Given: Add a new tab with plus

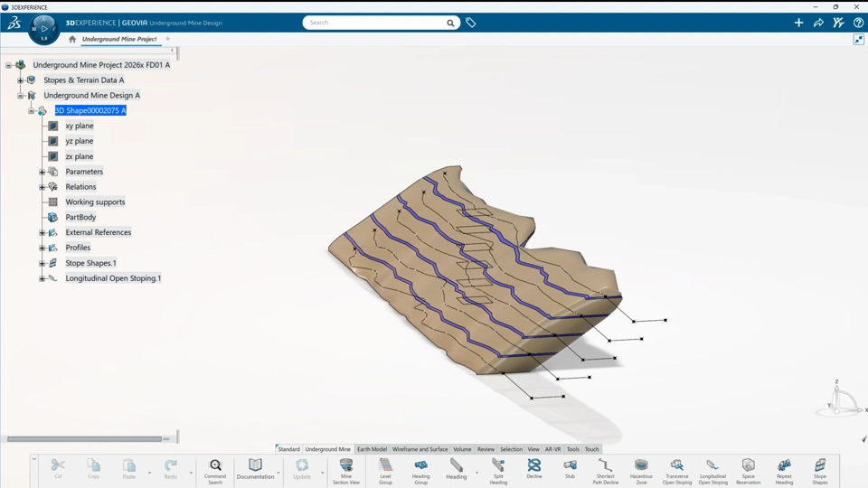Looking at the screenshot, I should click(x=168, y=39).
